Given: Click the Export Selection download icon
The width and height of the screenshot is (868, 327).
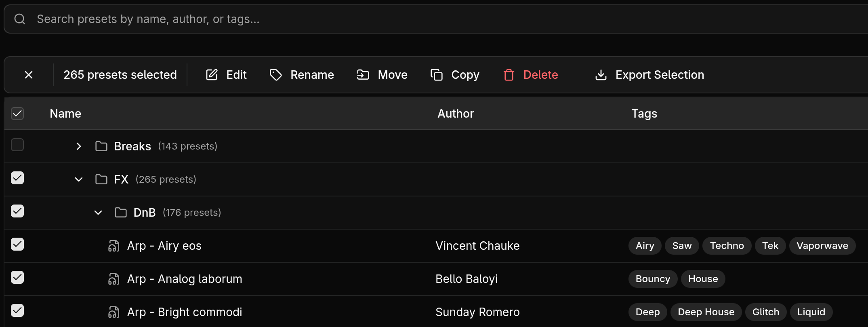Looking at the screenshot, I should [x=601, y=75].
